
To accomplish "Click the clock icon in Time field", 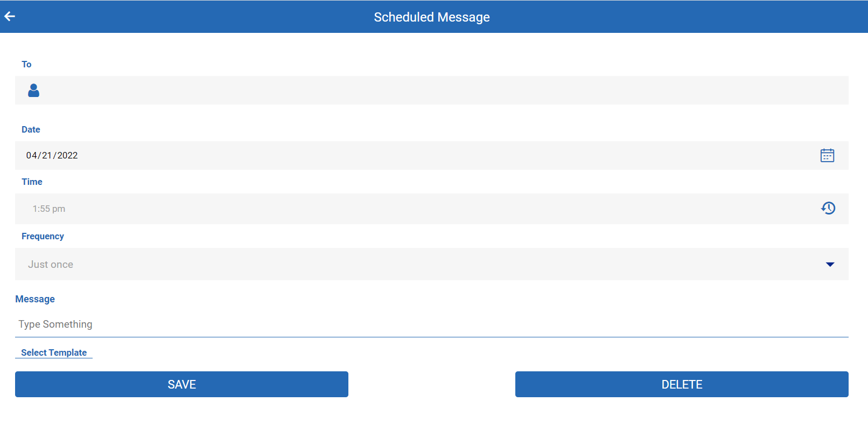I will (828, 208).
